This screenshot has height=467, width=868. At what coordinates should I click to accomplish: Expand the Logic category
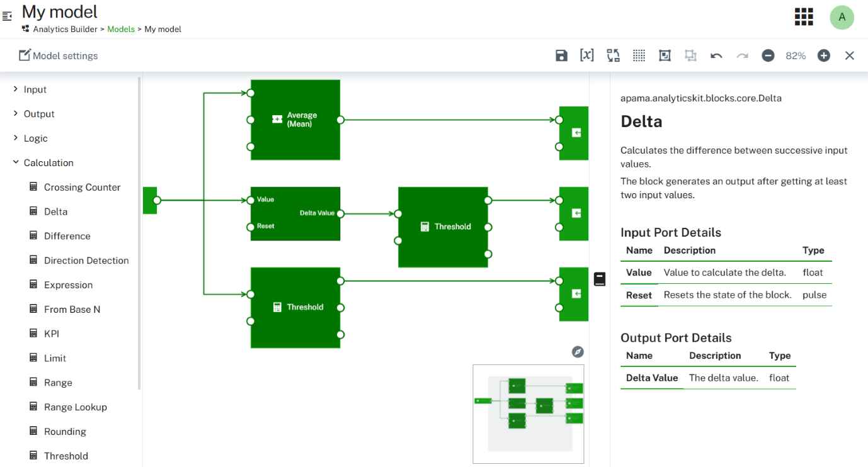coord(36,138)
